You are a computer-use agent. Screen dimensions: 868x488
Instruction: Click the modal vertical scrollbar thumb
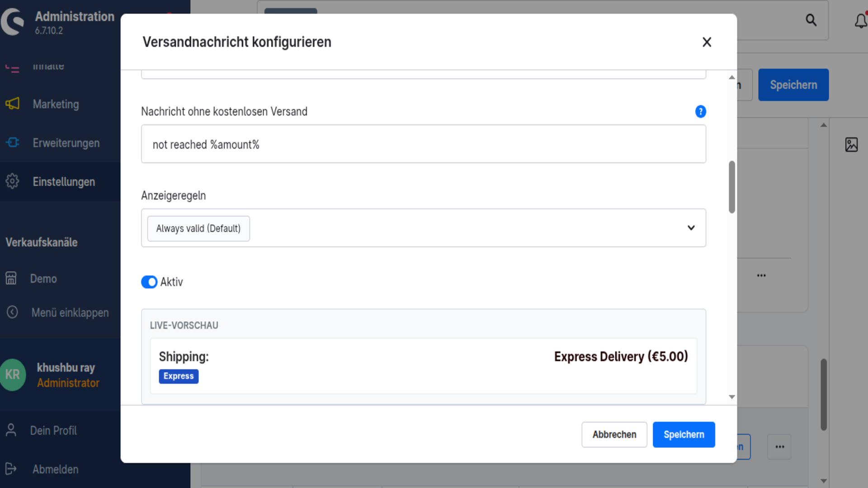point(732,187)
